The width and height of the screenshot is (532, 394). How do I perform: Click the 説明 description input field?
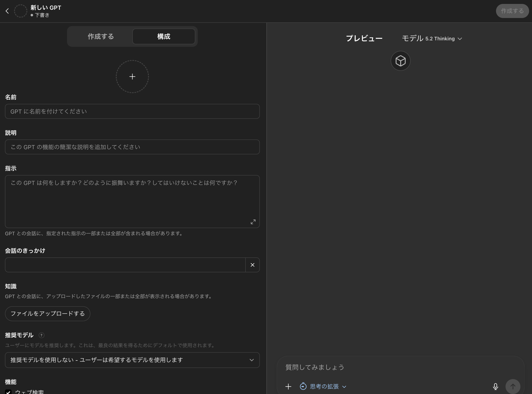pos(132,147)
